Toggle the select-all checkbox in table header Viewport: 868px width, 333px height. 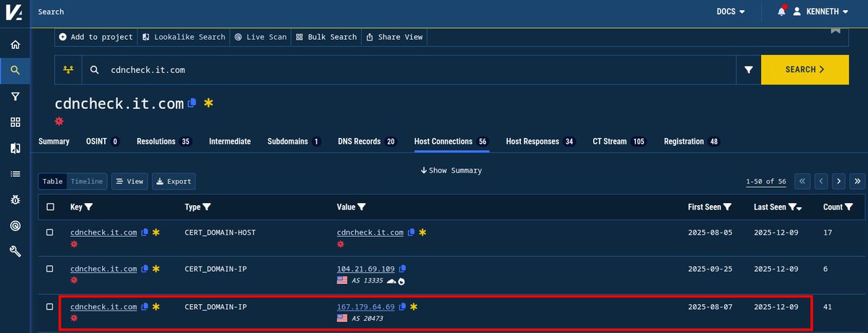tap(50, 207)
